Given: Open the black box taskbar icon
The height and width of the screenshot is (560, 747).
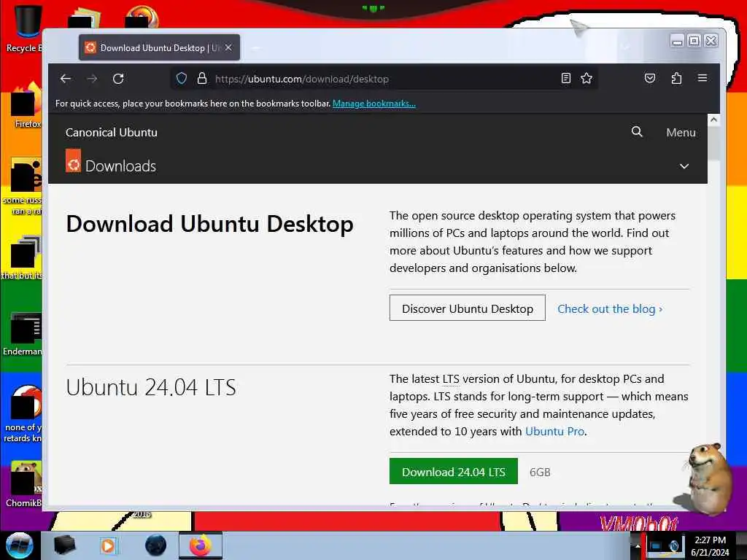Looking at the screenshot, I should pyautogui.click(x=64, y=545).
